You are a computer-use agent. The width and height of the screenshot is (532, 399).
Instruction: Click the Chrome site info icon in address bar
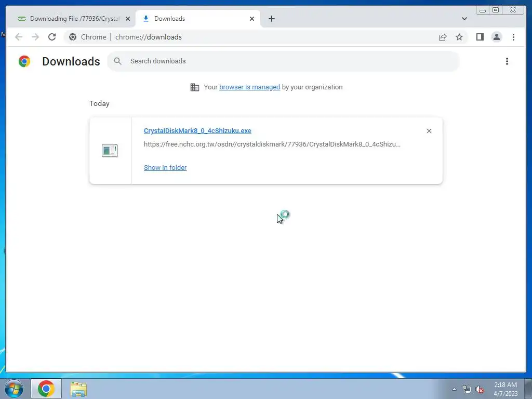coord(73,37)
